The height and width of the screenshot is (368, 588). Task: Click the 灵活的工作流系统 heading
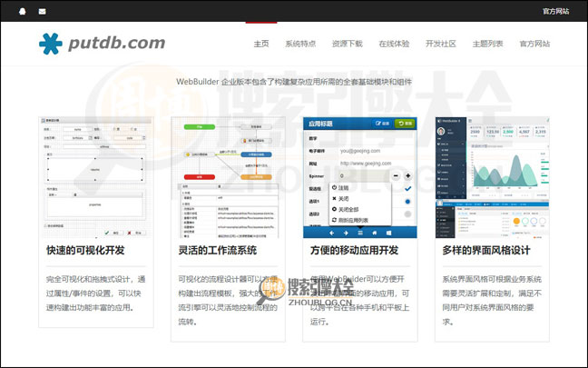(x=218, y=250)
